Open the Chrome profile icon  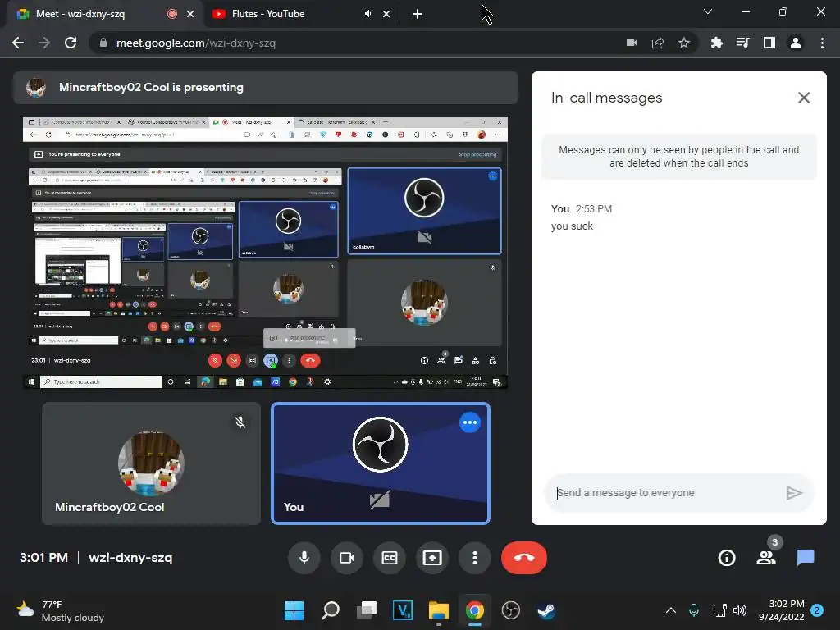796,43
